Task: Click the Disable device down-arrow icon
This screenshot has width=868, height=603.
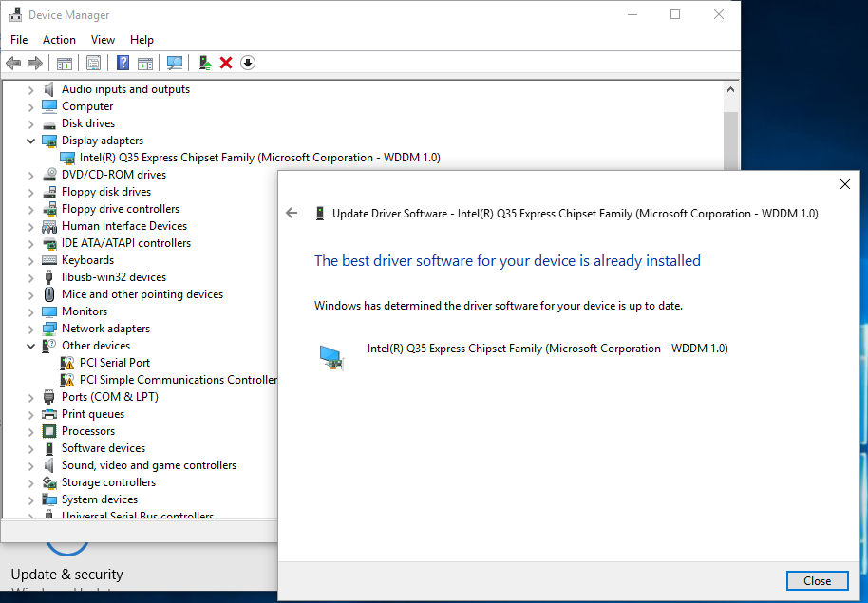Action: pos(248,63)
